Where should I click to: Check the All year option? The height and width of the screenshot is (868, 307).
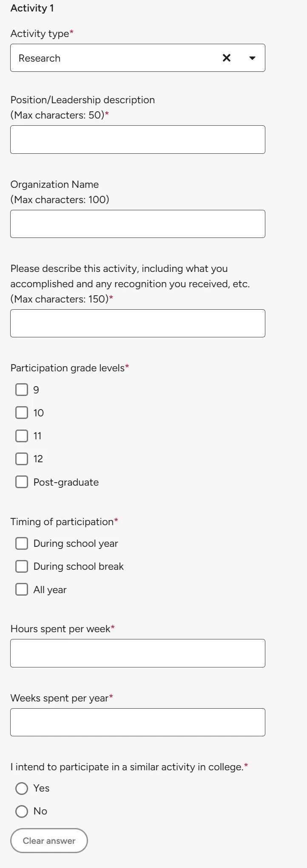coord(22,589)
